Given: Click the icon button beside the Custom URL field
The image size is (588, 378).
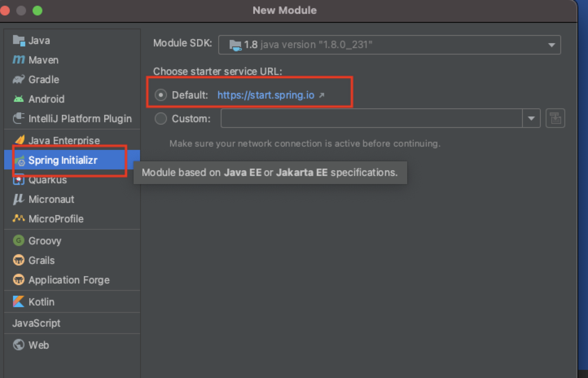Looking at the screenshot, I should [x=555, y=119].
